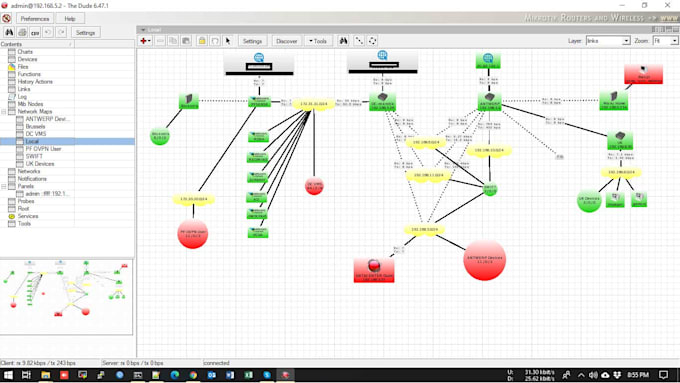This screenshot has width=680, height=383.
Task: Open Chrome from the taskbar
Action: pyautogui.click(x=193, y=375)
